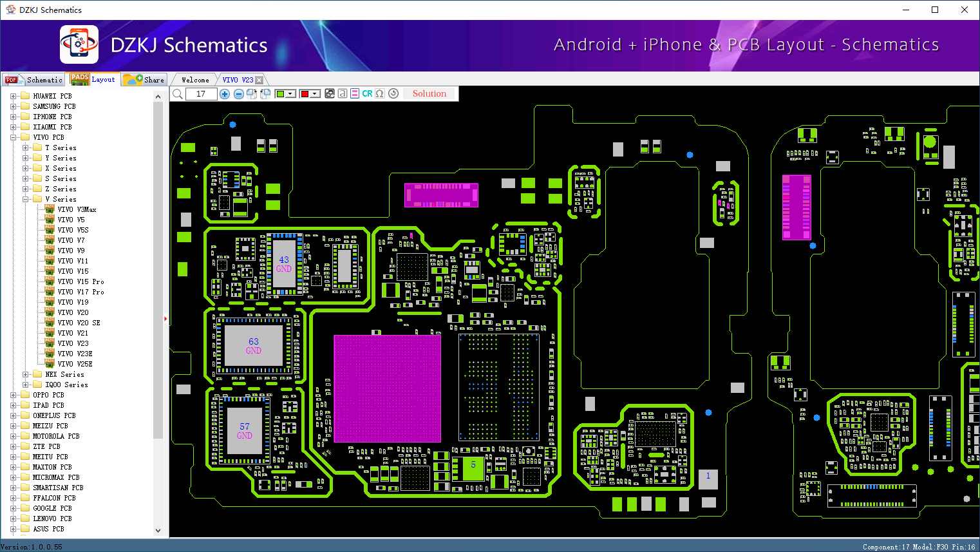Collapse the V Series tree node
Viewport: 980px width, 552px height.
pyautogui.click(x=25, y=199)
